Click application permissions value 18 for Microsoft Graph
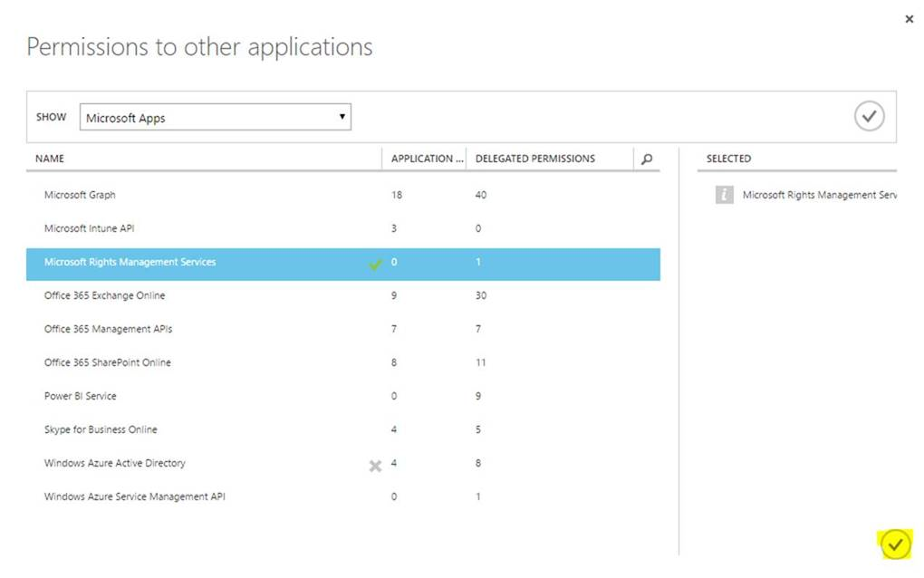The image size is (924, 578). (397, 195)
